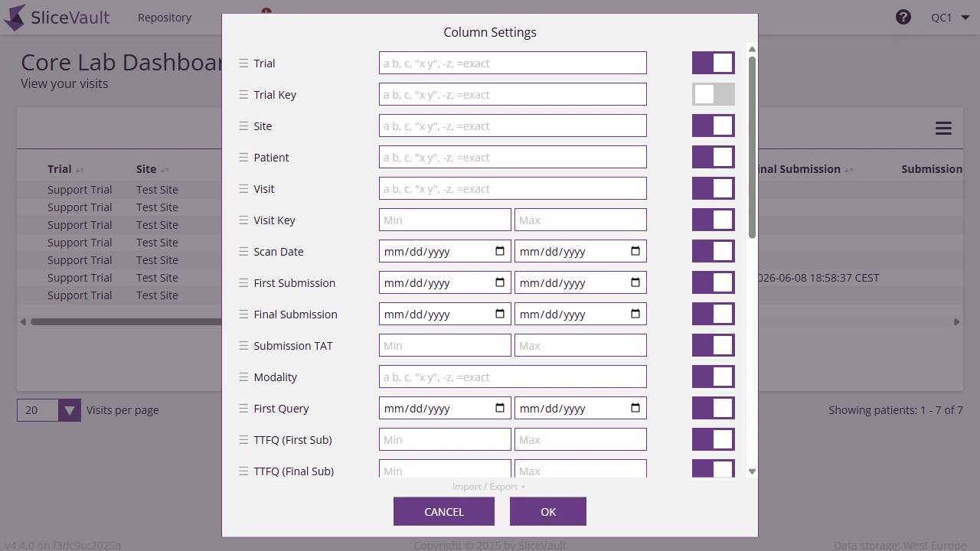Sort by the Trial column header
Screen dimensions: 980x551
[66, 169]
